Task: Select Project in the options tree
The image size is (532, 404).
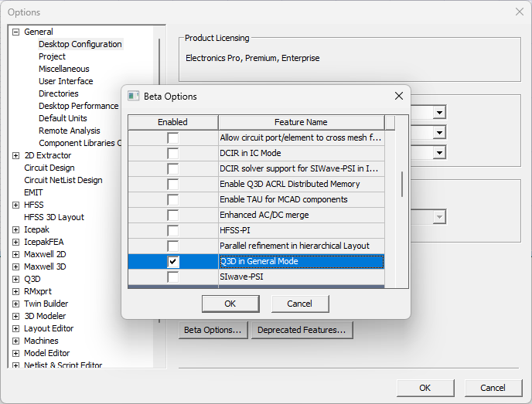Action: [x=52, y=56]
